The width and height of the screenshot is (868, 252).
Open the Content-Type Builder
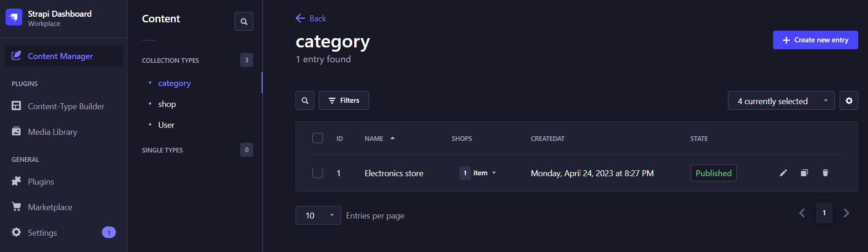(x=66, y=106)
